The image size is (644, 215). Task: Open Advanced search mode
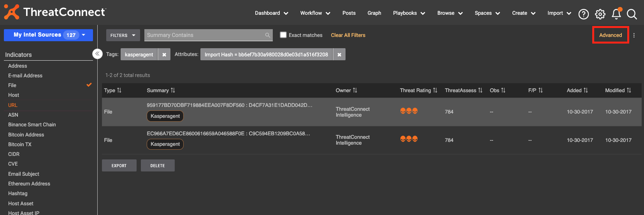[x=611, y=35]
